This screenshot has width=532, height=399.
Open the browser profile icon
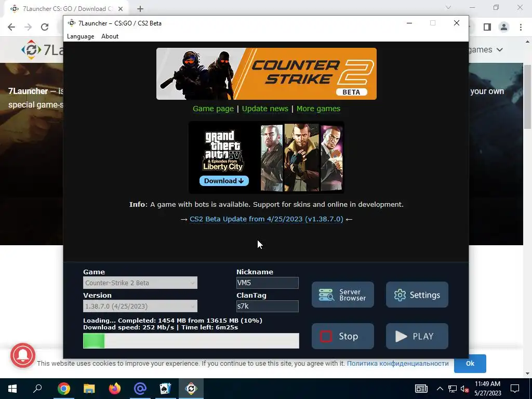point(504,27)
